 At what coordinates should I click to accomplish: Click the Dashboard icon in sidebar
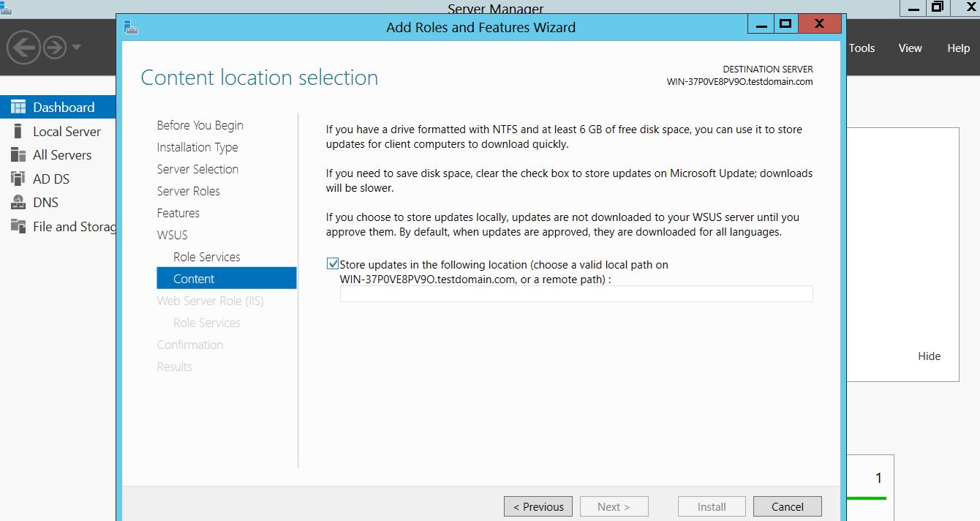pyautogui.click(x=18, y=107)
